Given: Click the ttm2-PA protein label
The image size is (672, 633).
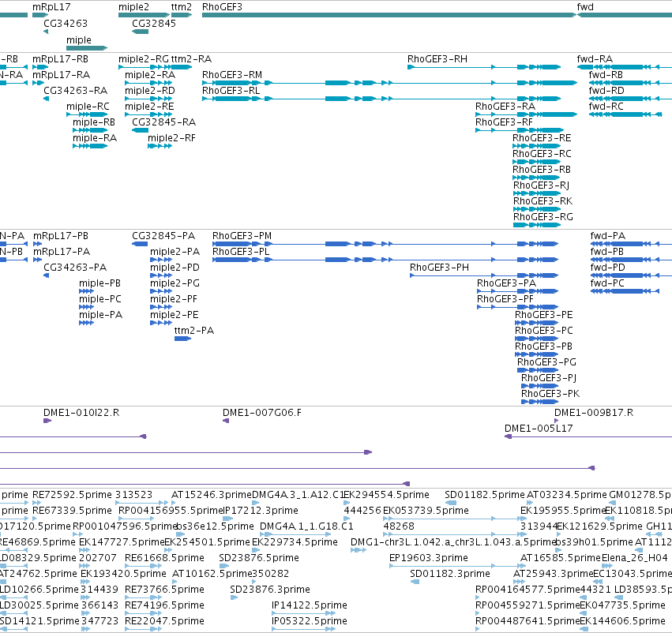Looking at the screenshot, I should [194, 330].
